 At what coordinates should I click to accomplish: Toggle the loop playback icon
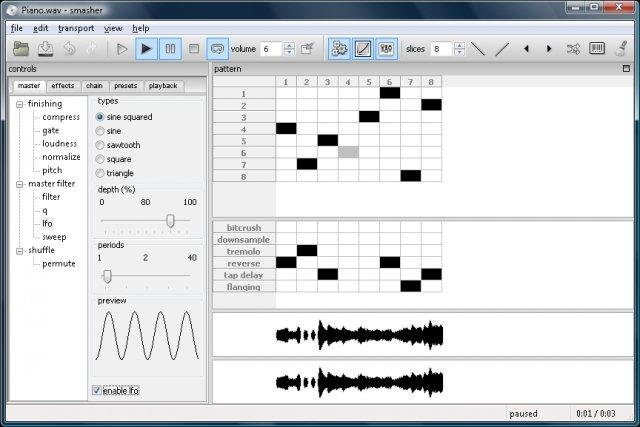click(x=217, y=49)
